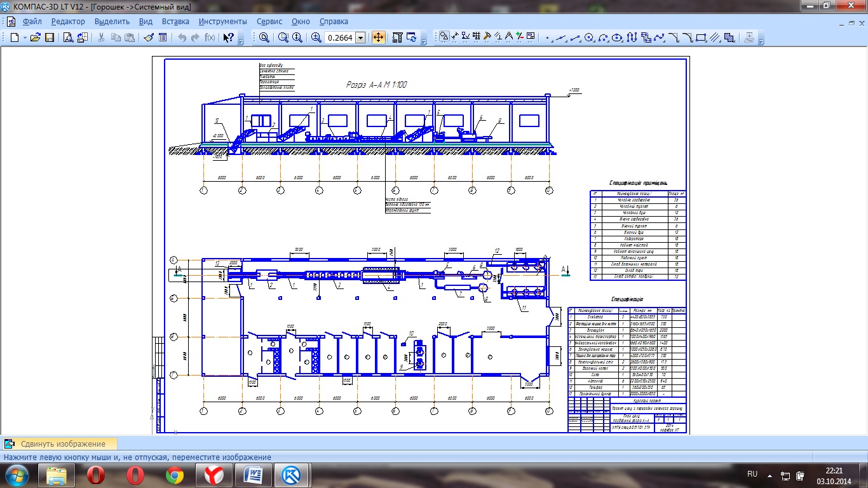Switch to the Measurements panel icon
Viewport: 868px width, 488px height.
pos(498,36)
